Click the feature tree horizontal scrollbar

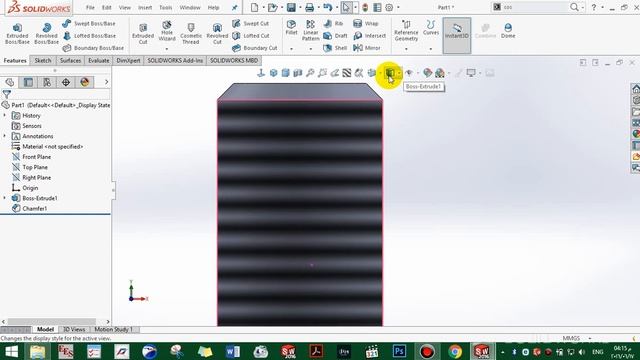(x=52, y=322)
